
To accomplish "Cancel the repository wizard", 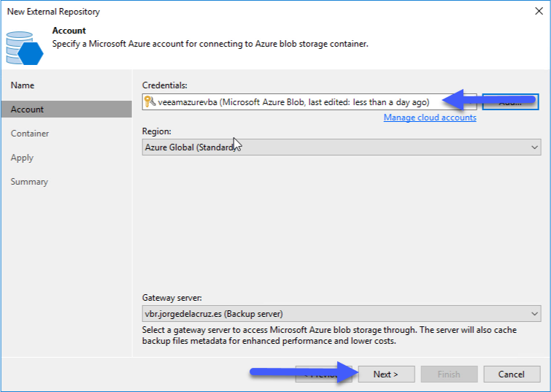I will 512,374.
